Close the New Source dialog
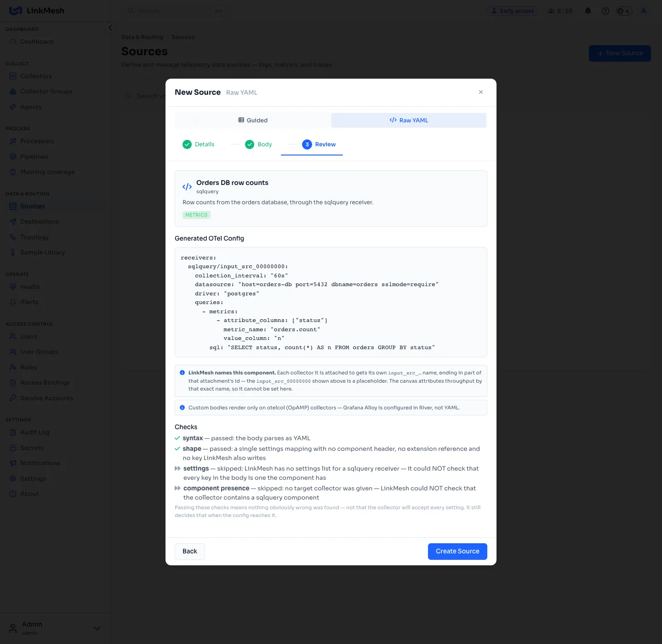The height and width of the screenshot is (644, 662). click(481, 92)
